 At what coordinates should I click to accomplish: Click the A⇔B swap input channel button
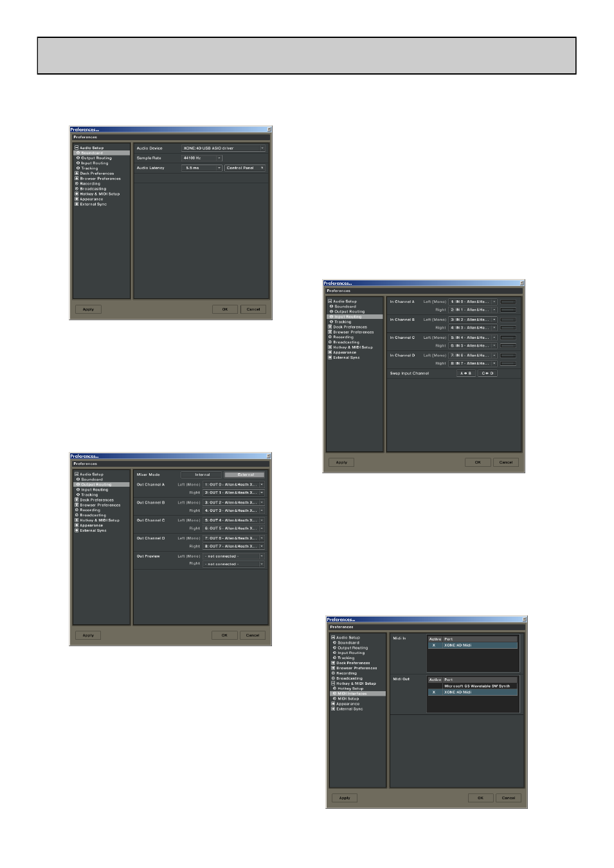pyautogui.click(x=466, y=374)
